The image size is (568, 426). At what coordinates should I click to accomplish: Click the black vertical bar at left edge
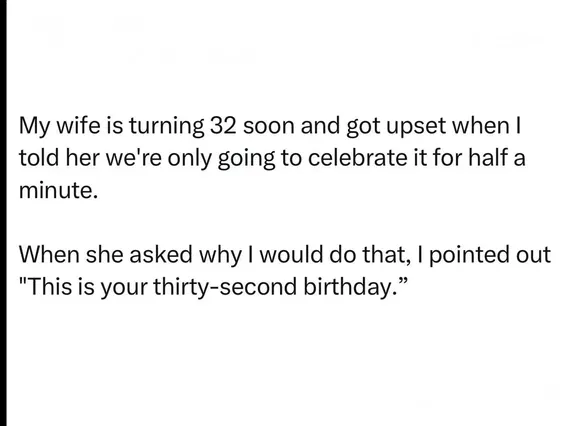3,213
